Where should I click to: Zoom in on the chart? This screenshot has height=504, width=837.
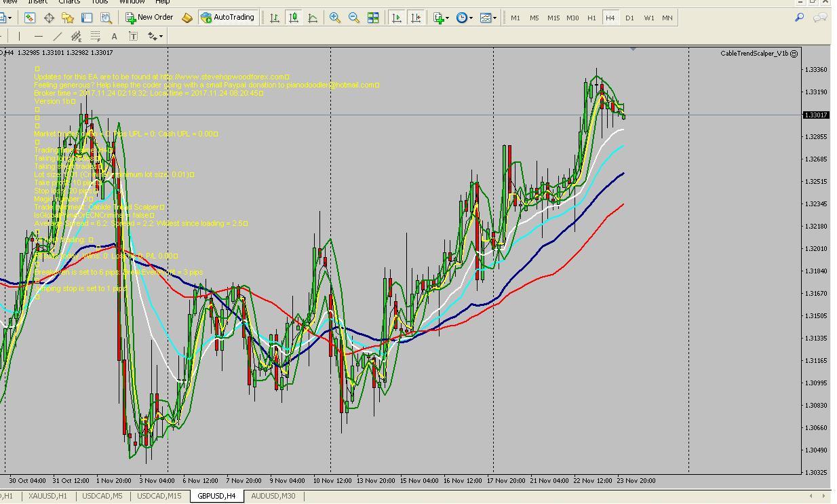335,18
